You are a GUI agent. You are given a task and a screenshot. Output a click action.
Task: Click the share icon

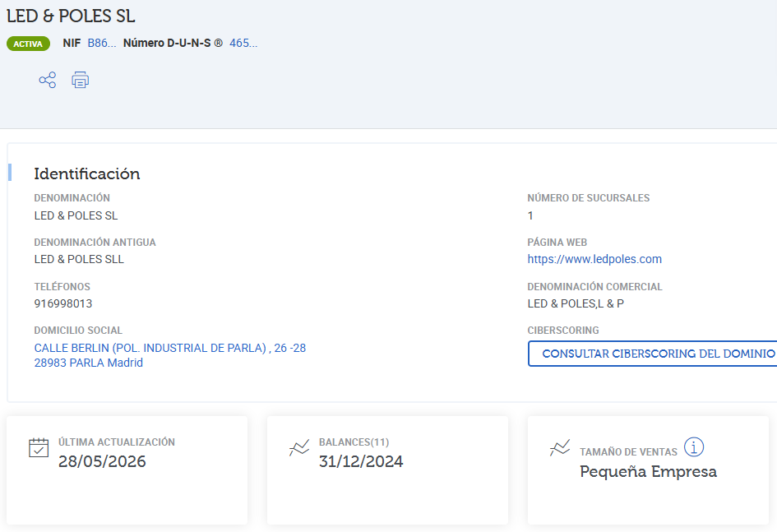pyautogui.click(x=48, y=80)
